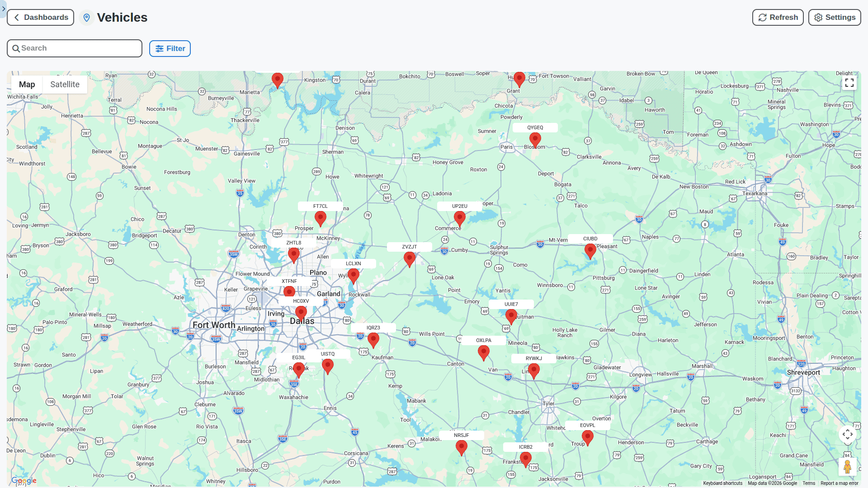Open the Settings panel
Image resolution: width=868 pixels, height=488 pixels.
pos(834,17)
